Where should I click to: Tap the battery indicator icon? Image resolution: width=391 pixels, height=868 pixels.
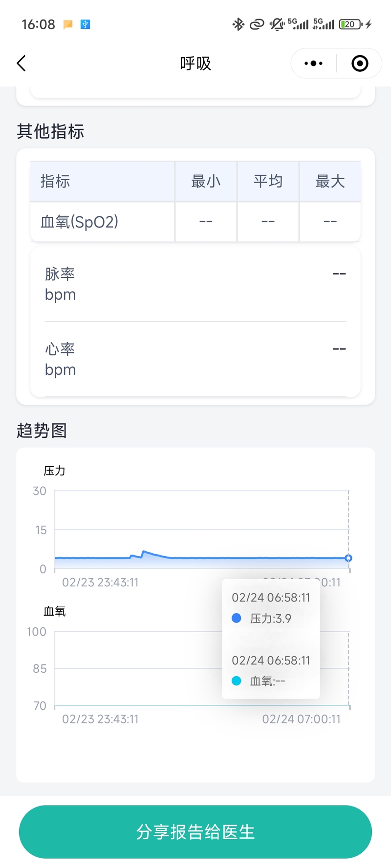(351, 24)
